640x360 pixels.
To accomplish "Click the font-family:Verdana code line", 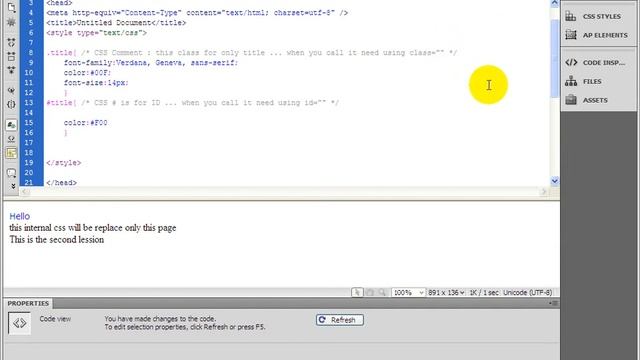I will point(151,63).
